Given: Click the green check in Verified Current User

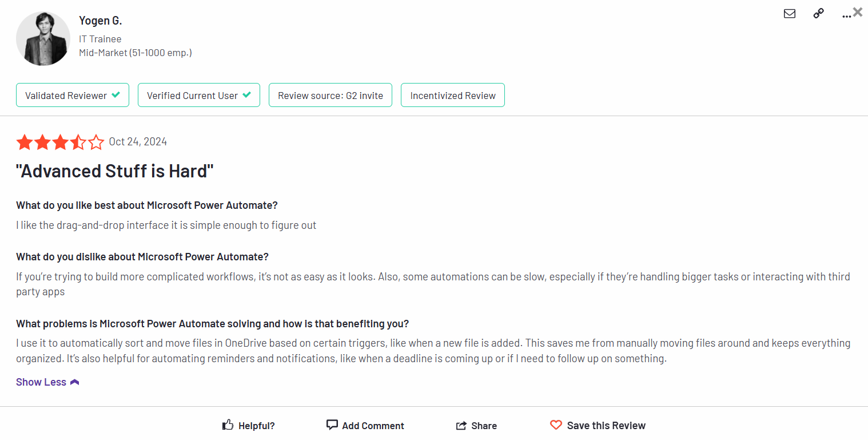Looking at the screenshot, I should coord(246,95).
